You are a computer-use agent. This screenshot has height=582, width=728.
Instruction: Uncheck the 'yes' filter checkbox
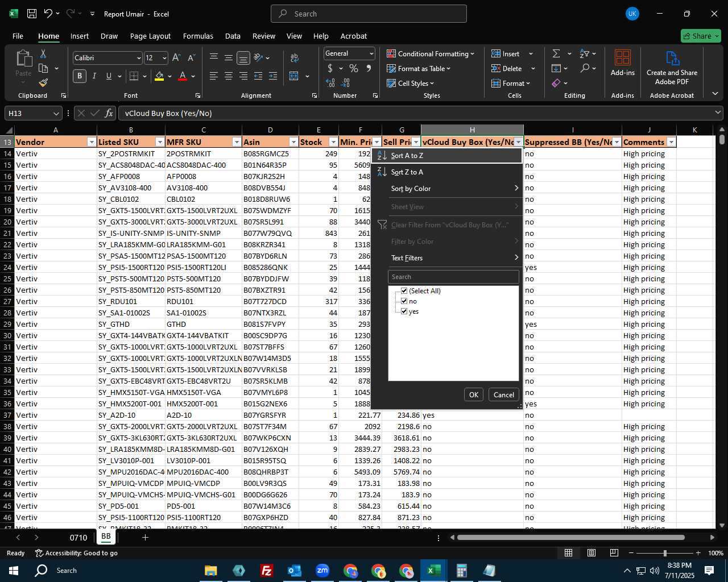(x=404, y=311)
